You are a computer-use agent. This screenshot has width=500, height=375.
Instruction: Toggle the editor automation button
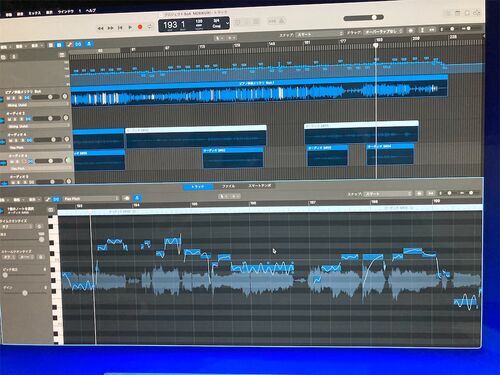[48, 199]
